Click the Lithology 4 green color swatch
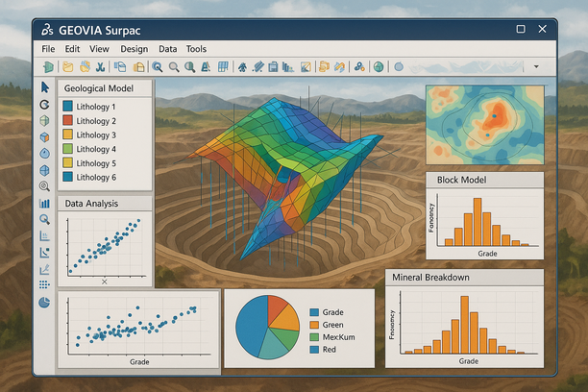 click(x=67, y=150)
